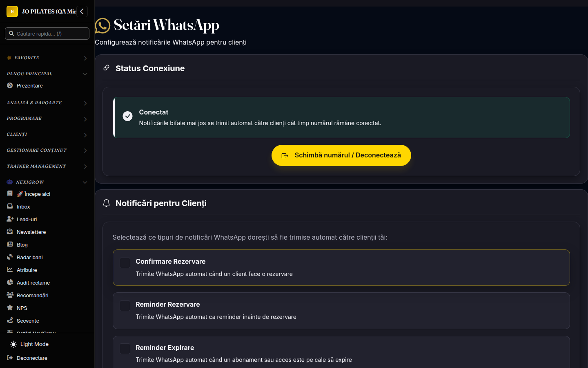
Task: Click the bell icon beside Notificări pentru Clienți
Action: click(107, 203)
